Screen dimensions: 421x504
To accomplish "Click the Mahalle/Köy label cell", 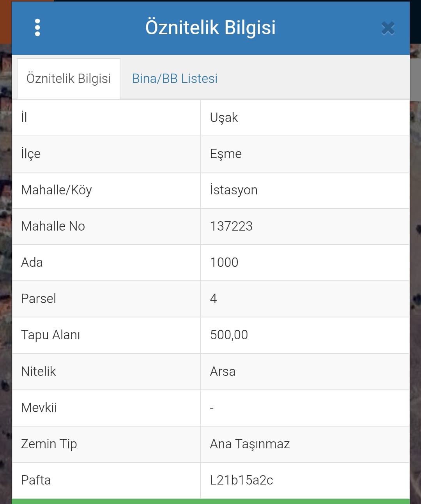I will (x=57, y=190).
